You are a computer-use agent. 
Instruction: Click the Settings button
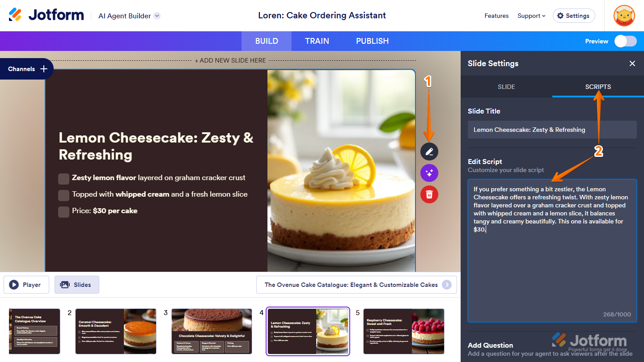574,16
